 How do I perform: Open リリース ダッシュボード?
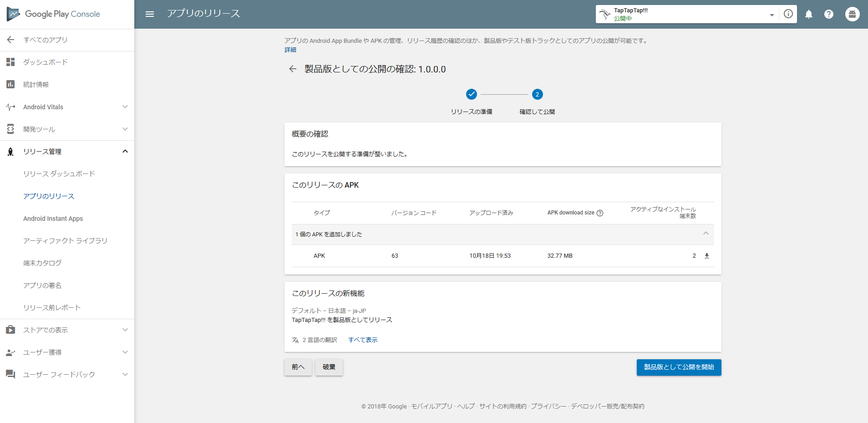point(59,174)
